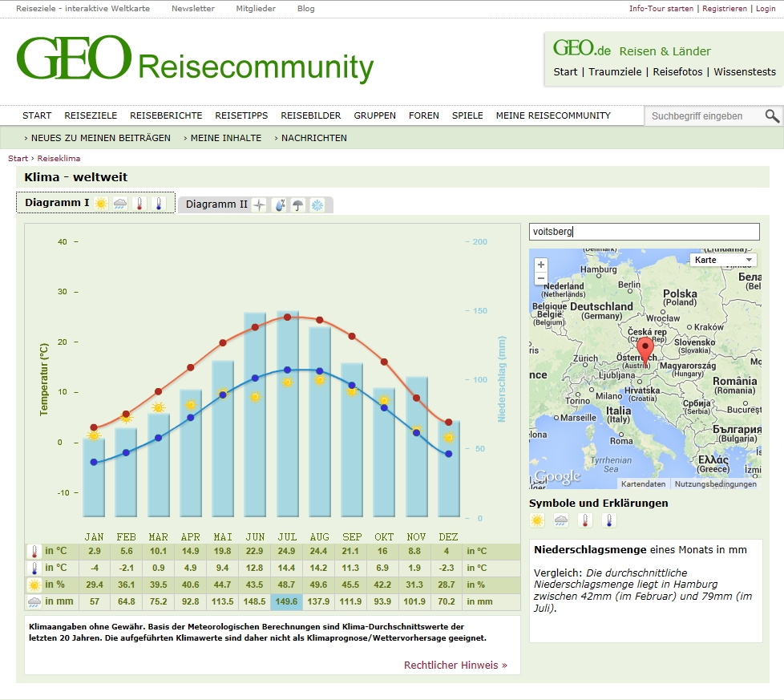This screenshot has height=700, width=784.
Task: Click the red map location pin
Action: click(x=645, y=350)
